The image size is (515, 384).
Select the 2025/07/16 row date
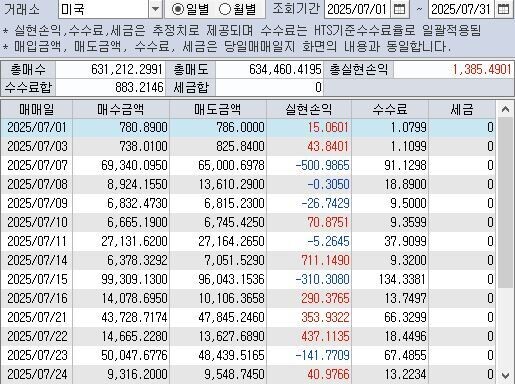click(37, 298)
